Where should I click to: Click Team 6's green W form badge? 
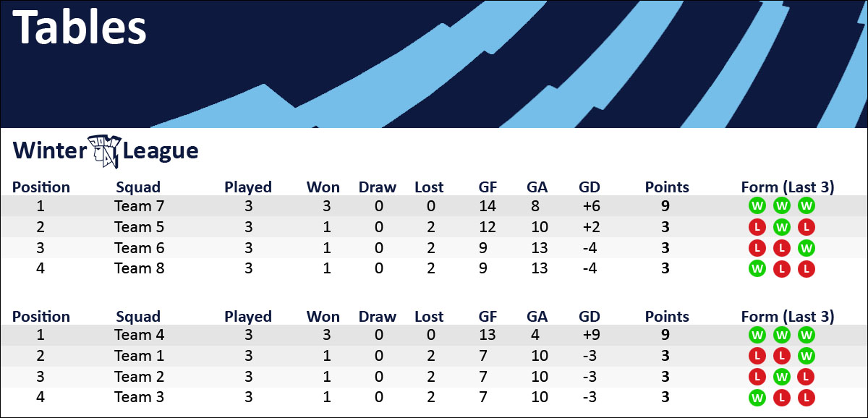click(x=807, y=248)
